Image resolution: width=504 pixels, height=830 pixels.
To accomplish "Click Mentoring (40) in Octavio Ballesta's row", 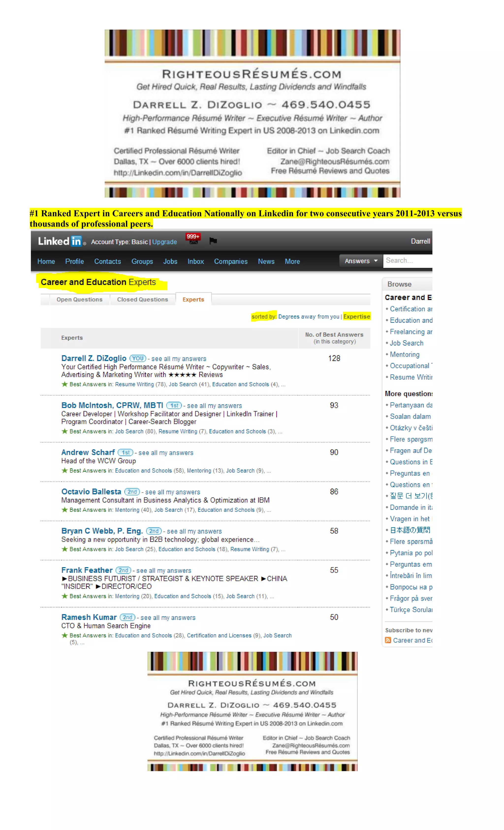I will point(133,510).
